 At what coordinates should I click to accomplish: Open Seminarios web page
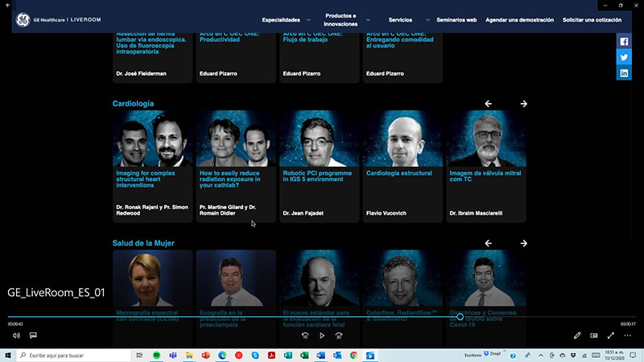tap(456, 19)
